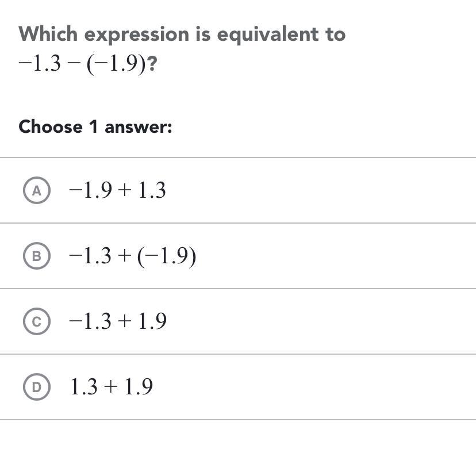The height and width of the screenshot is (476, 476).
Task: Click the word 'answer:' in the prompt
Action: [x=138, y=126]
